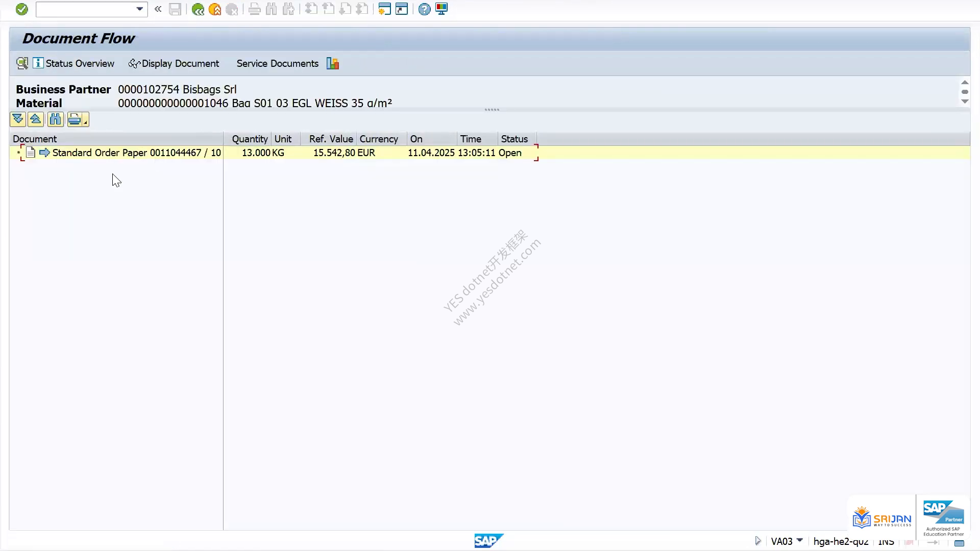
Task: Click the Collapse subtree icon
Action: [x=36, y=119]
